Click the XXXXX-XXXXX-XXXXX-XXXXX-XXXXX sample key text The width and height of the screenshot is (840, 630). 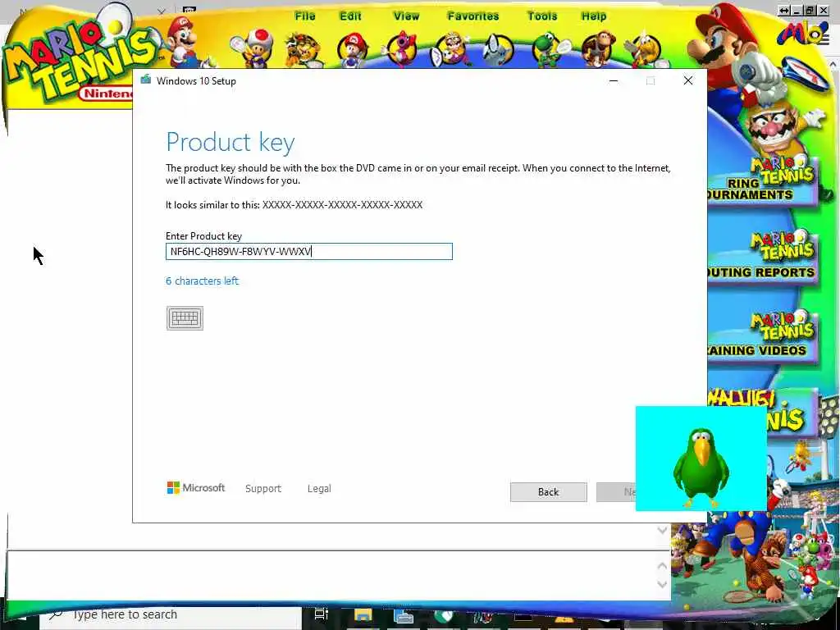click(x=342, y=204)
